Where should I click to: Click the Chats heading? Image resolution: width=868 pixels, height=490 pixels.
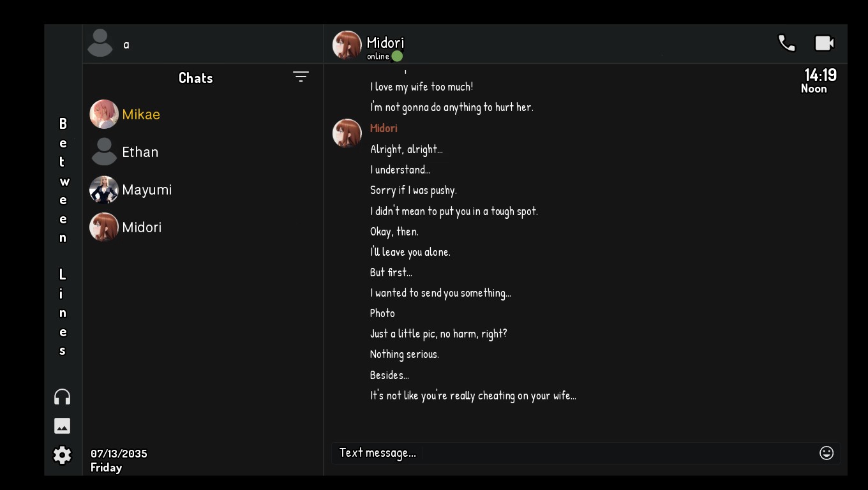pyautogui.click(x=195, y=78)
